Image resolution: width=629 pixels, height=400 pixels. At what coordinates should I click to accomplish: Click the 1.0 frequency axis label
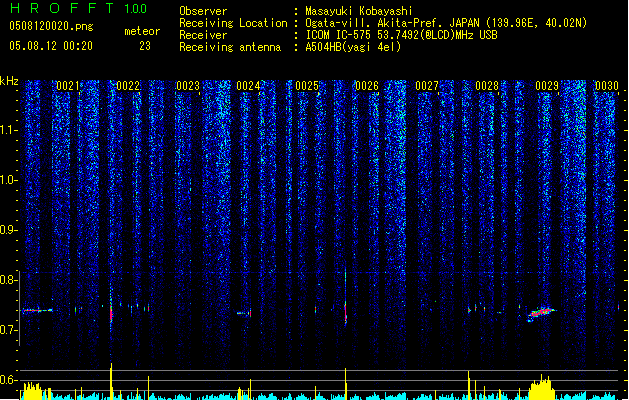coord(9,180)
